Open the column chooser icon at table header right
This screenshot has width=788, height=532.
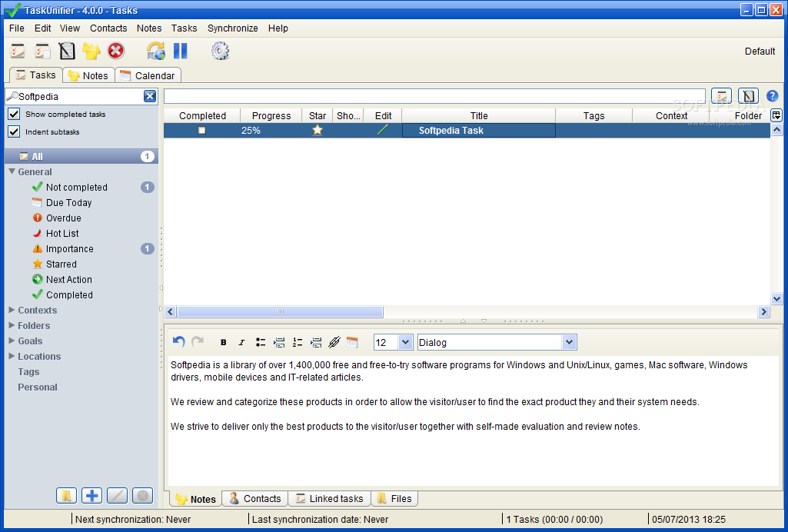pos(776,115)
